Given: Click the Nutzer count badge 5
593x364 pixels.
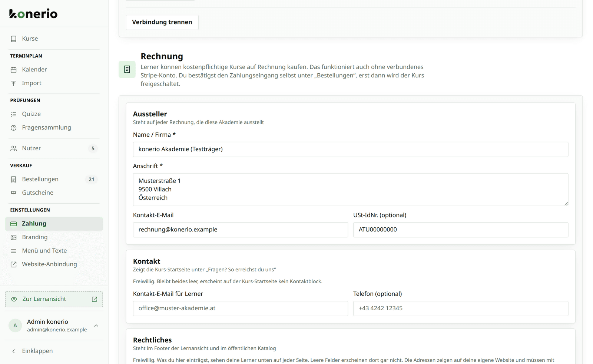Looking at the screenshot, I should (x=93, y=148).
